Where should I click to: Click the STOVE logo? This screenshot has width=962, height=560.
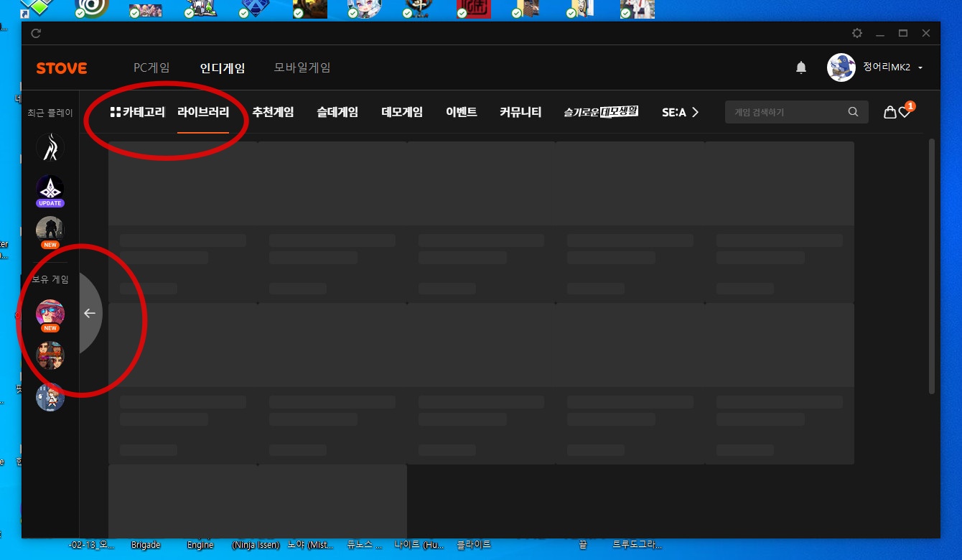pyautogui.click(x=62, y=68)
